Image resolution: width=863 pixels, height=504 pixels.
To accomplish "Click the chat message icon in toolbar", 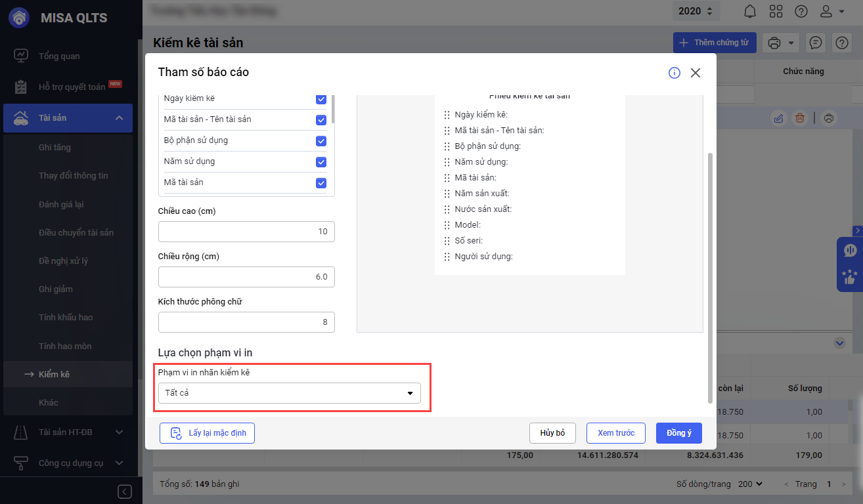I will point(816,43).
